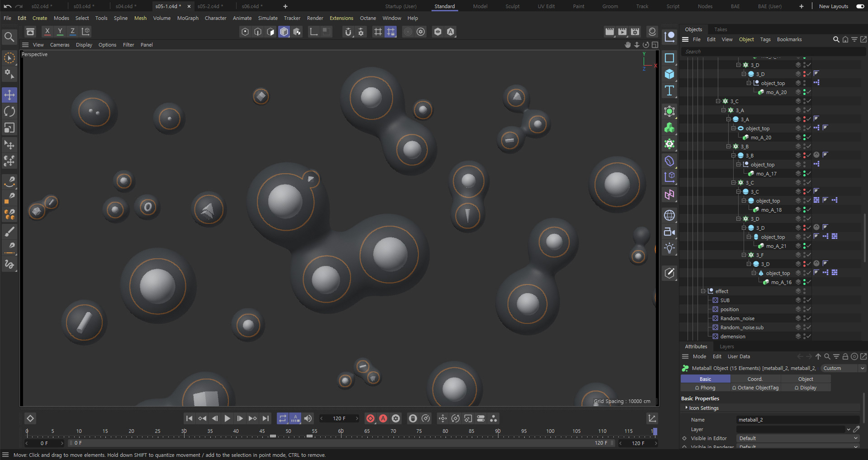Collapse the effect tree node
The height and width of the screenshot is (460, 868).
(x=703, y=291)
